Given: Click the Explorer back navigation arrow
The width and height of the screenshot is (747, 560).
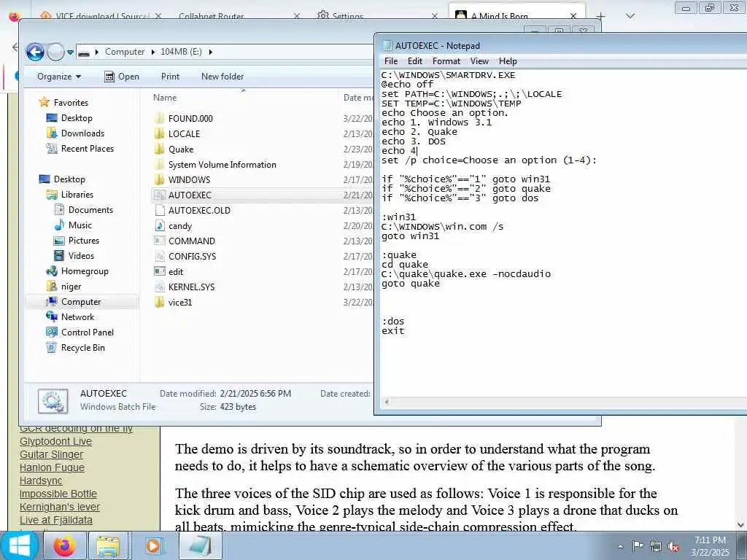Looking at the screenshot, I should pyautogui.click(x=35, y=52).
